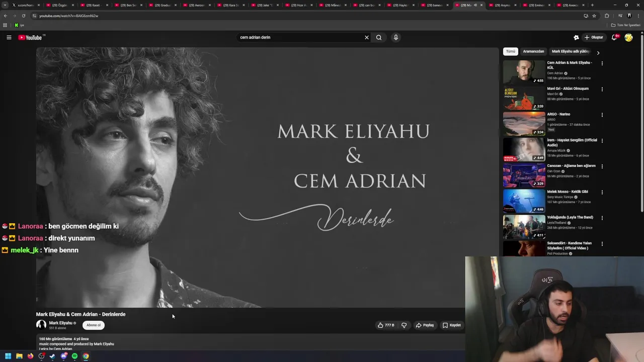
Task: Click the Mark Eliyahu & Cem Adrian - Derinlerde title
Action: tap(81, 314)
